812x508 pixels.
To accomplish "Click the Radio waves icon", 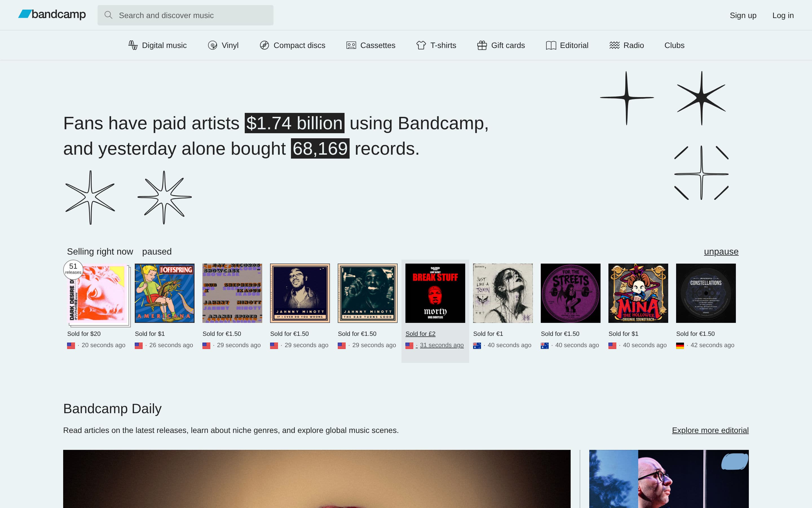I will (614, 45).
